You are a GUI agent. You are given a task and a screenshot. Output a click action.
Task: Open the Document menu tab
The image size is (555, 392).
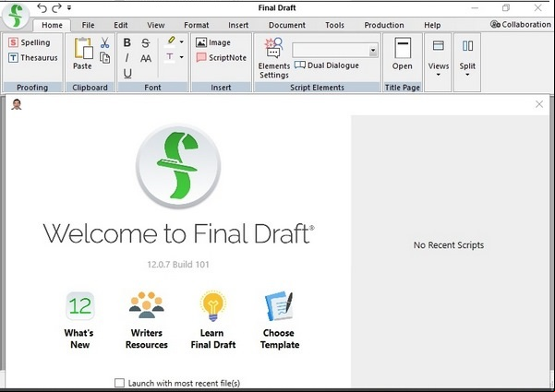[287, 25]
